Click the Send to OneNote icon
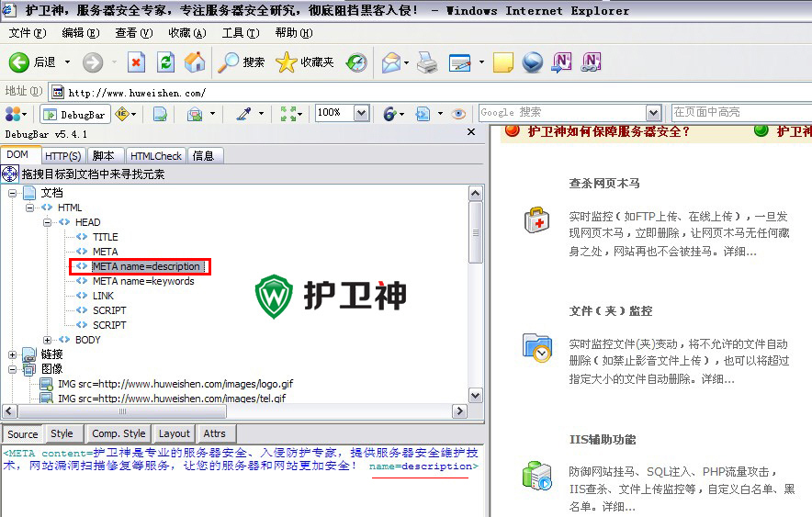Image resolution: width=812 pixels, height=517 pixels. (562, 62)
